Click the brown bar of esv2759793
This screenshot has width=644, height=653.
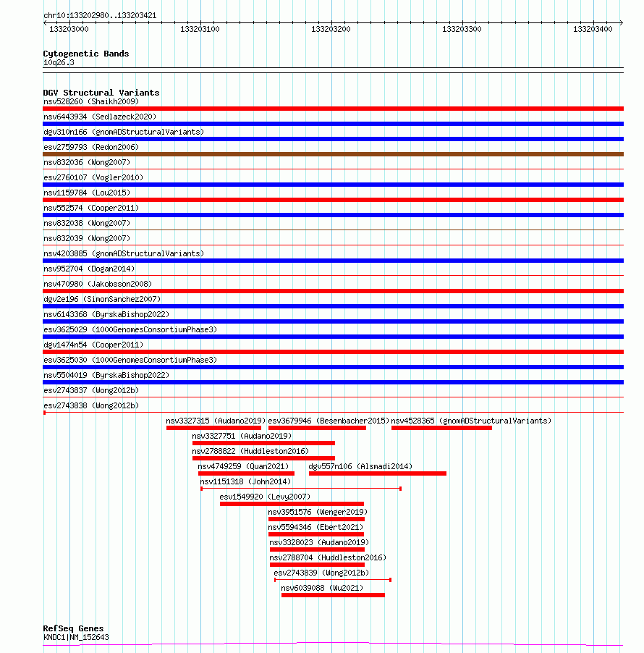click(x=333, y=154)
